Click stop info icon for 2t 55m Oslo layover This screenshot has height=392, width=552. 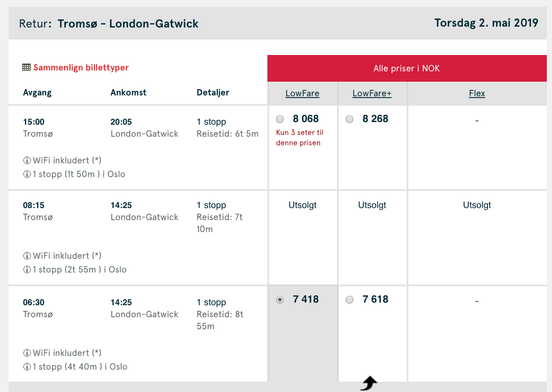27,270
